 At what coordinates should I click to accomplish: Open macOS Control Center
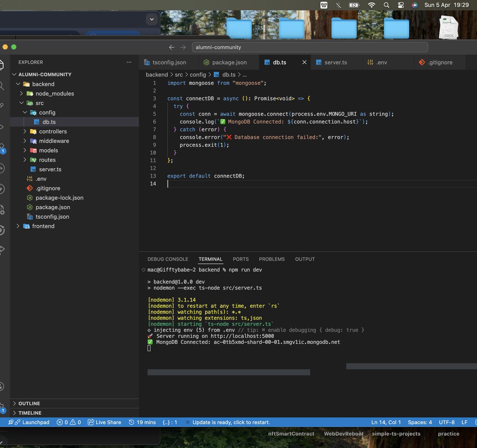pos(401,5)
